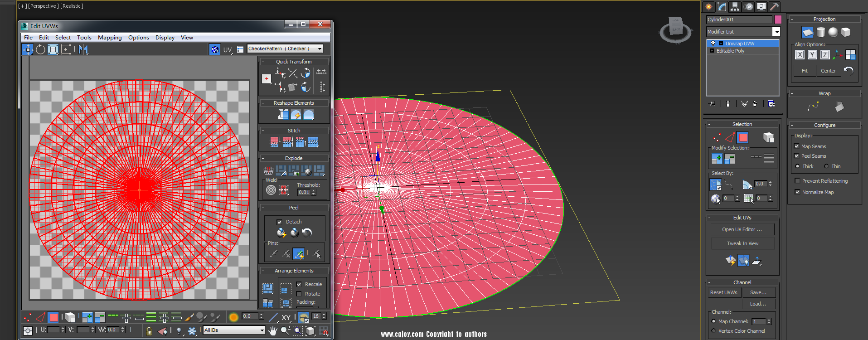Viewport: 868px width, 340px height.
Task: Collapse the Reshape Elements rollout
Action: [262, 103]
